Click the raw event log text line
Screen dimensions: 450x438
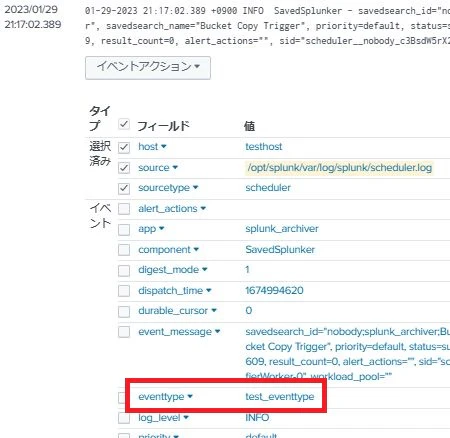[267, 26]
